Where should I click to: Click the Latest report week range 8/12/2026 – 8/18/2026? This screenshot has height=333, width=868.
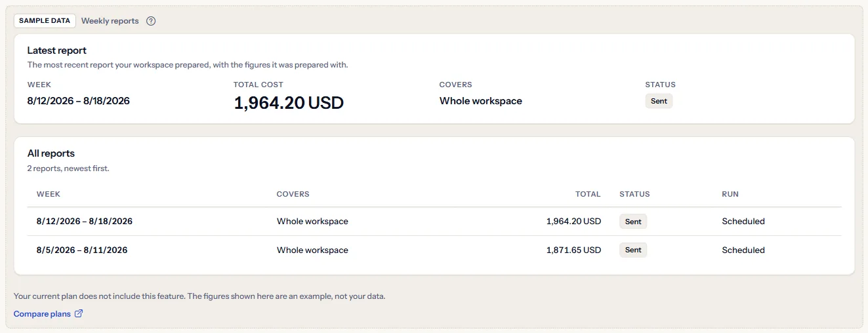click(79, 101)
